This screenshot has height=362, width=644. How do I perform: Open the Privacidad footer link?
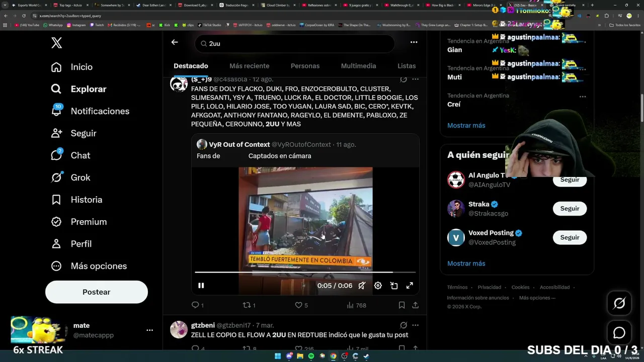click(490, 288)
